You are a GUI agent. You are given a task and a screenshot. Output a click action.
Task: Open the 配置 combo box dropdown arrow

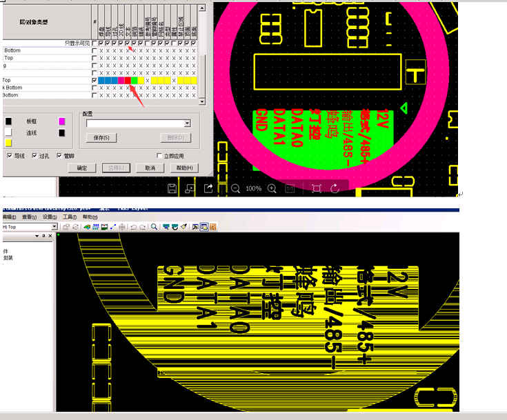pyautogui.click(x=187, y=123)
